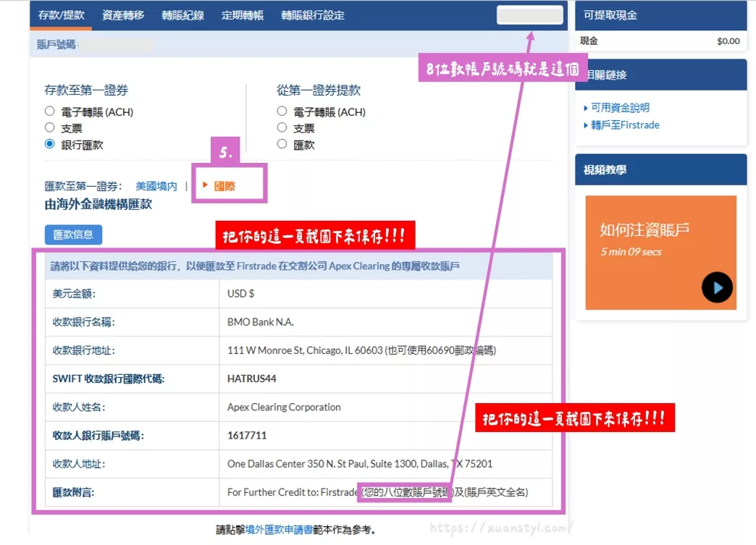Click the 收款人銀行賬戶號碼 row label

pos(98,436)
